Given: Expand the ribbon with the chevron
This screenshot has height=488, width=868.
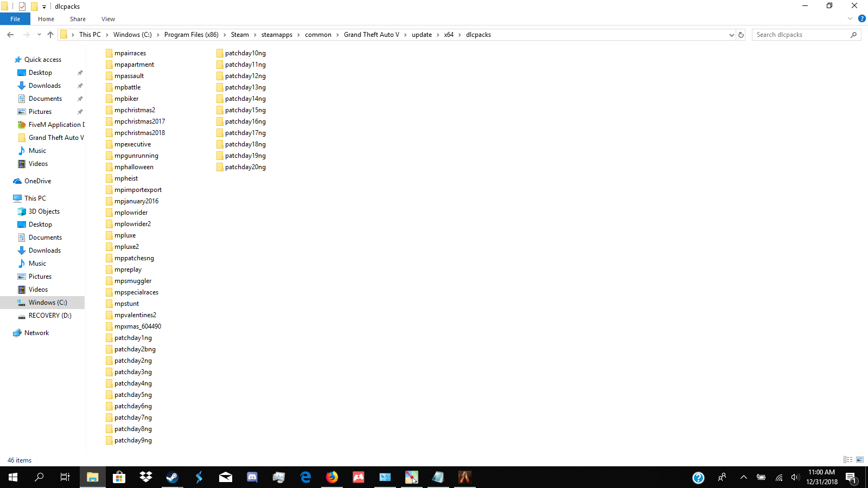Looking at the screenshot, I should (x=850, y=19).
